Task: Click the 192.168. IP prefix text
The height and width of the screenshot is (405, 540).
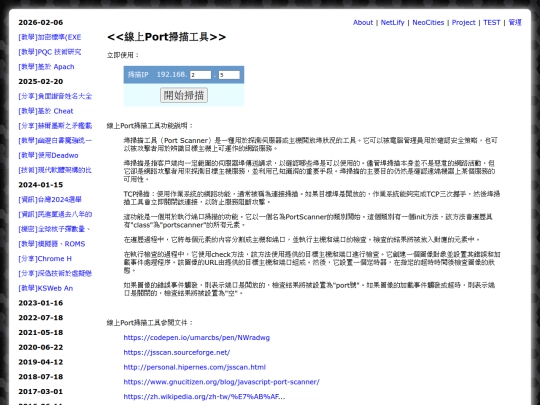Action: [172, 74]
